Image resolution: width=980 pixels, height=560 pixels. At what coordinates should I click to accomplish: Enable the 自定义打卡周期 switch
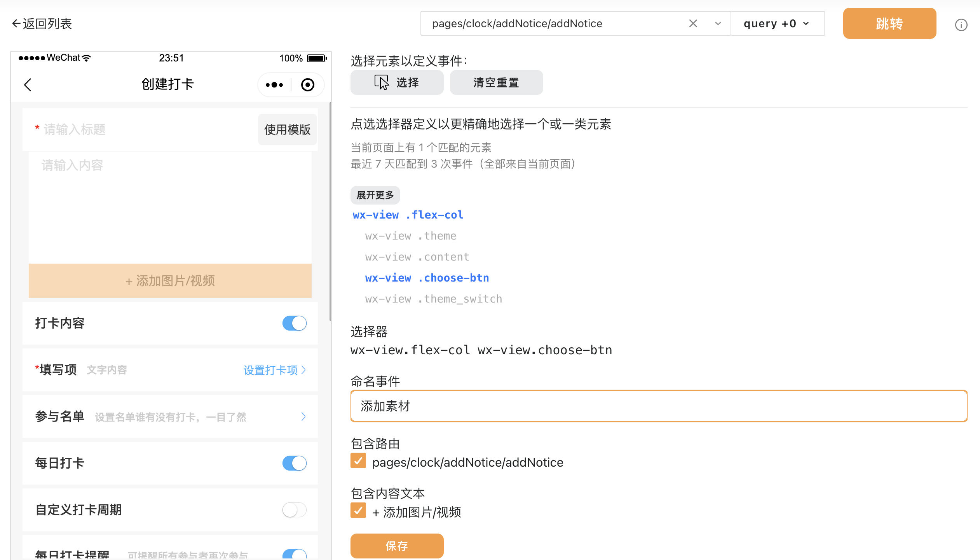(294, 510)
